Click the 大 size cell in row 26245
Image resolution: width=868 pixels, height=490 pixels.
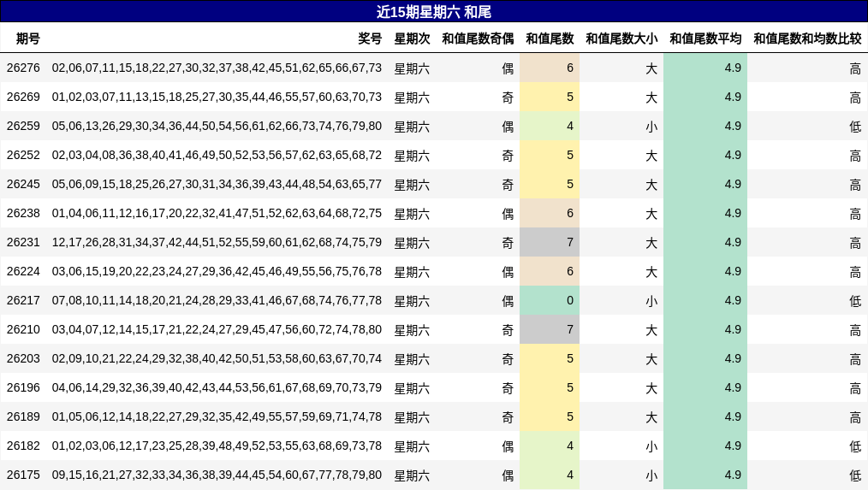coord(651,185)
